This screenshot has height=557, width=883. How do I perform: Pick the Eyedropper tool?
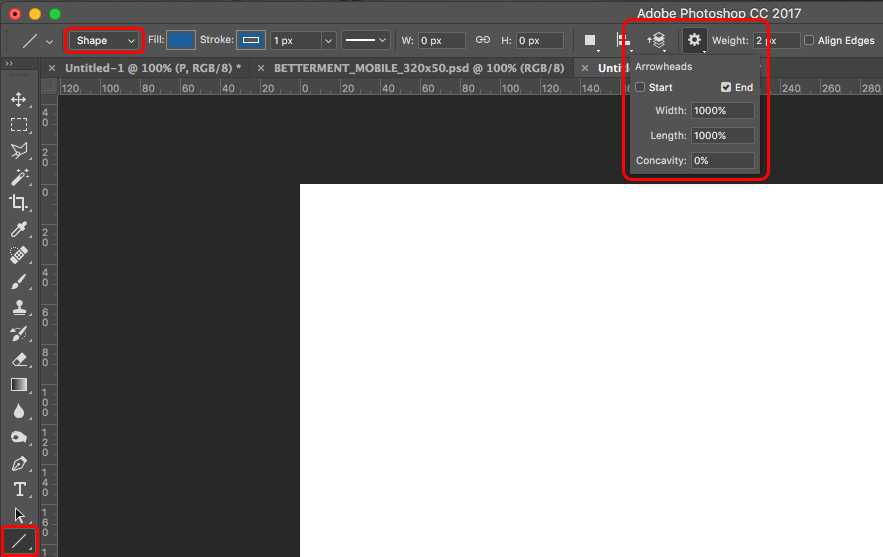pyautogui.click(x=18, y=230)
